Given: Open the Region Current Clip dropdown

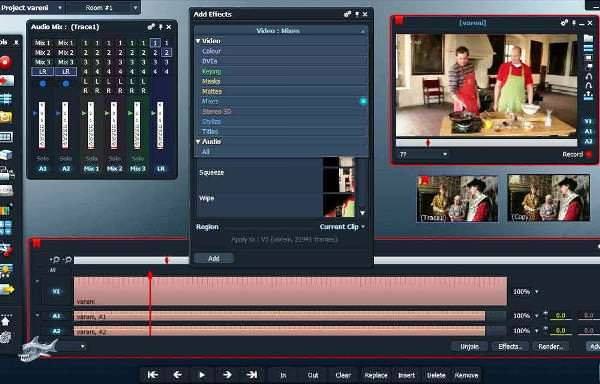Looking at the screenshot, I should pos(342,227).
